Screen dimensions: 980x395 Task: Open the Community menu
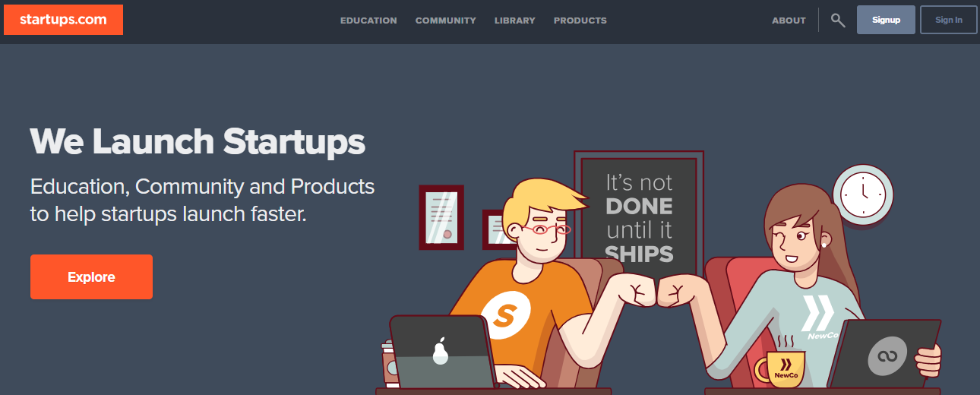click(446, 21)
